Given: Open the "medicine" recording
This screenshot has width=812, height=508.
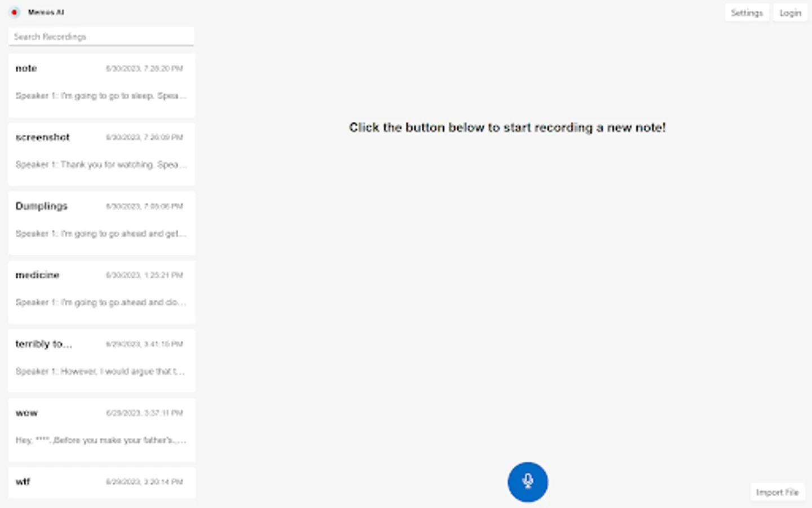Looking at the screenshot, I should coord(101,292).
